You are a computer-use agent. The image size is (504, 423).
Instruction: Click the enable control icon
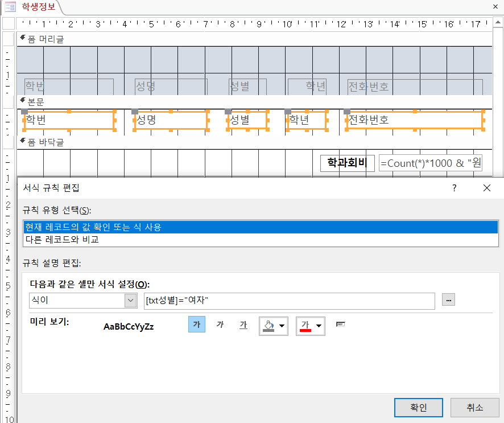(x=341, y=325)
